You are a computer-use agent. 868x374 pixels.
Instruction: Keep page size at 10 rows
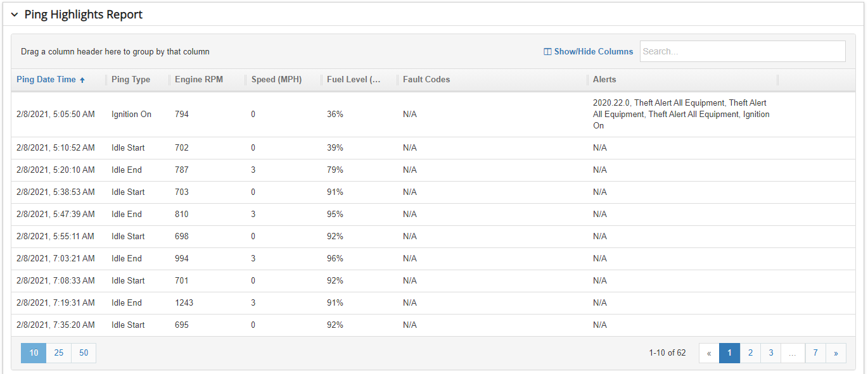tap(33, 352)
